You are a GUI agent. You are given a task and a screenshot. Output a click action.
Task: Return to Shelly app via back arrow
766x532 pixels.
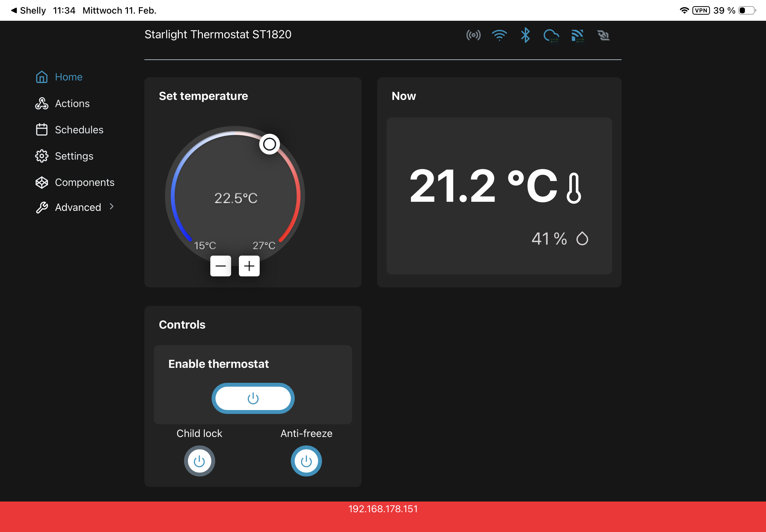point(14,10)
